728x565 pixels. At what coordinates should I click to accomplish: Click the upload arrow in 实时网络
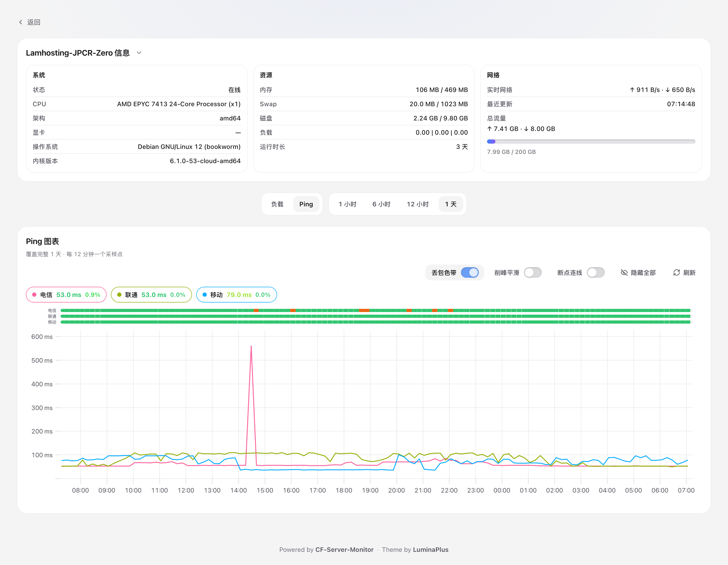[632, 90]
